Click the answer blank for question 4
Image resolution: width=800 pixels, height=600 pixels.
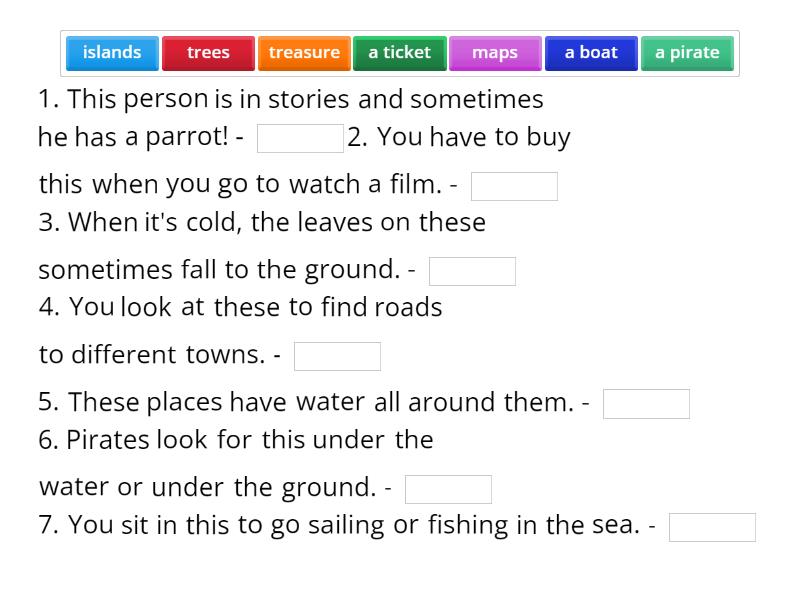[338, 355]
